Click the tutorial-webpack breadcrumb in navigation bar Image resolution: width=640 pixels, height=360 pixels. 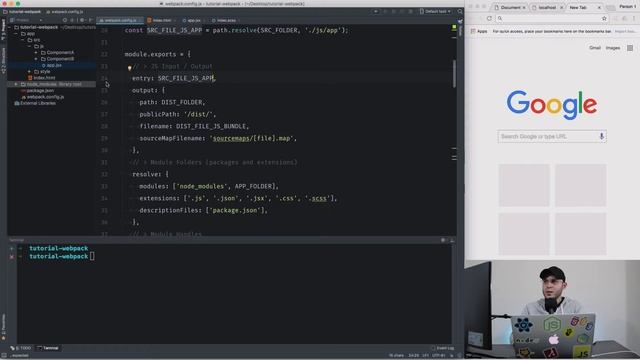(22, 12)
